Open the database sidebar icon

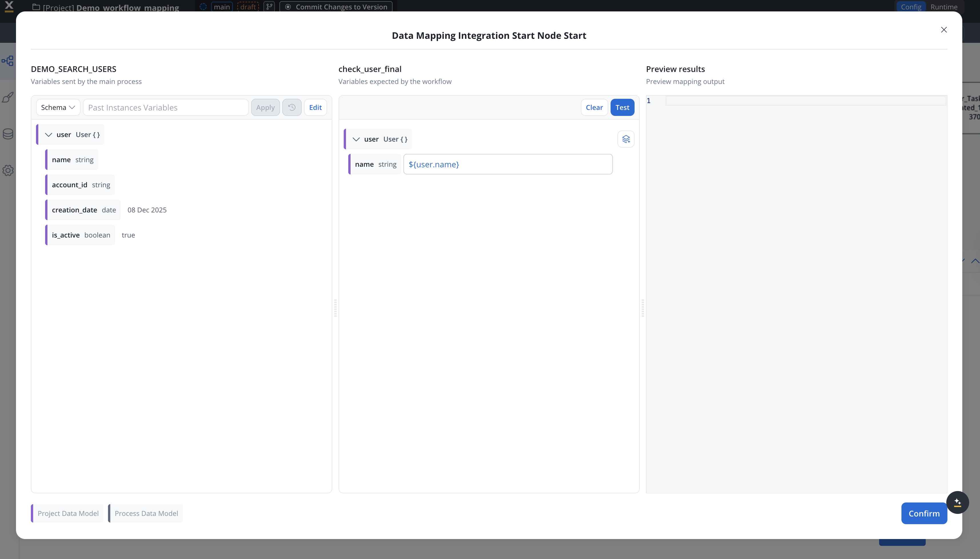[8, 134]
